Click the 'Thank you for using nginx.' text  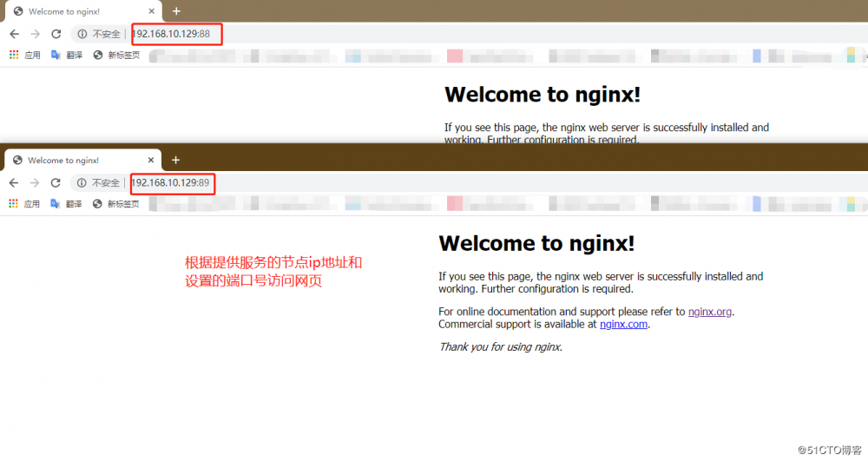tap(501, 347)
